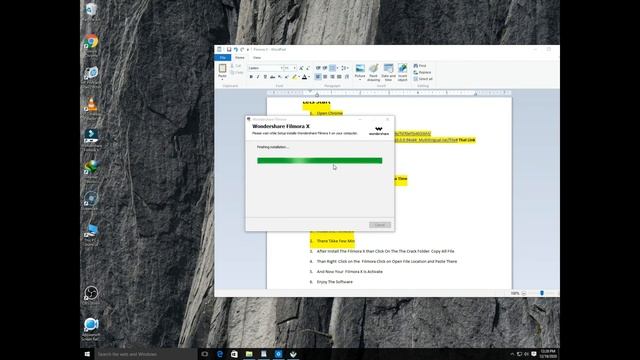Toggle Underline formatting in WordPad
Screen dimensions: 640x360
coord(265,77)
